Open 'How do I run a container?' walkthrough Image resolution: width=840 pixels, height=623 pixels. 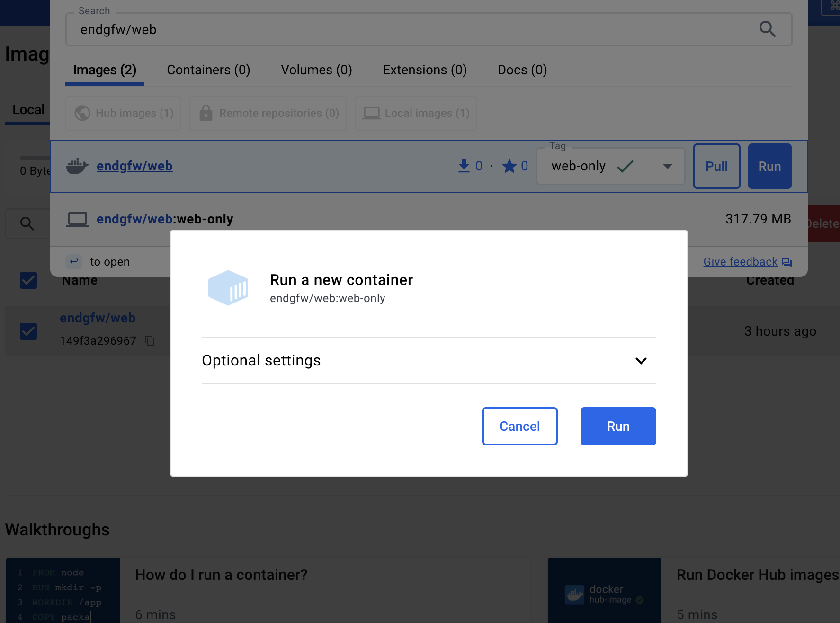tap(221, 575)
